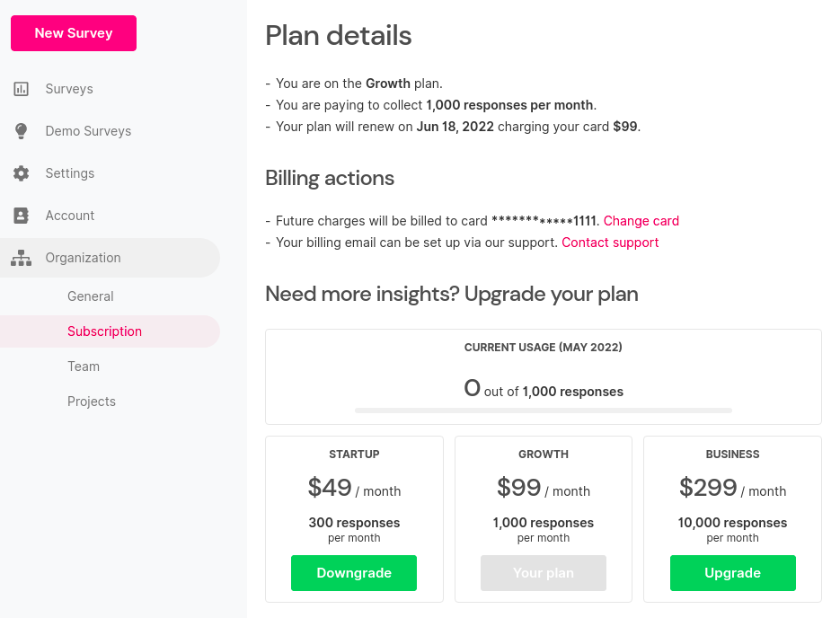The image size is (840, 618).
Task: Go to the Team page
Action: pos(84,366)
